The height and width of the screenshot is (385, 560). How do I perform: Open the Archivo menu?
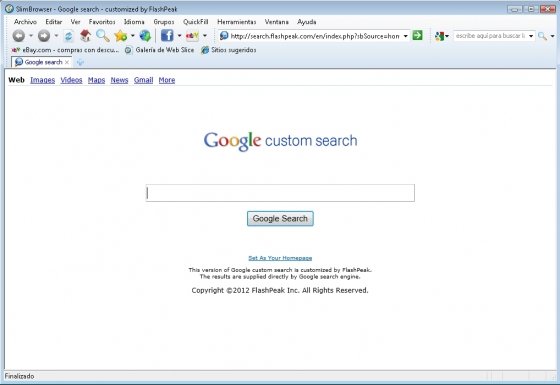pos(25,22)
